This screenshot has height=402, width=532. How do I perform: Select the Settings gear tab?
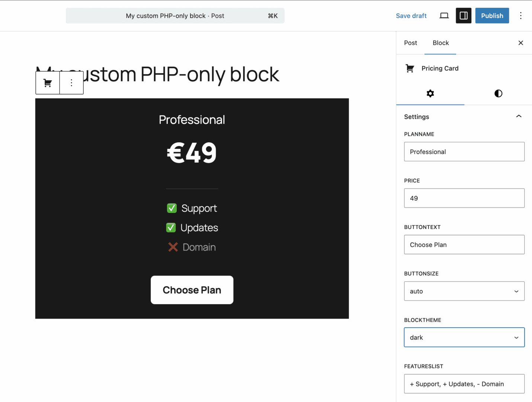[430, 93]
